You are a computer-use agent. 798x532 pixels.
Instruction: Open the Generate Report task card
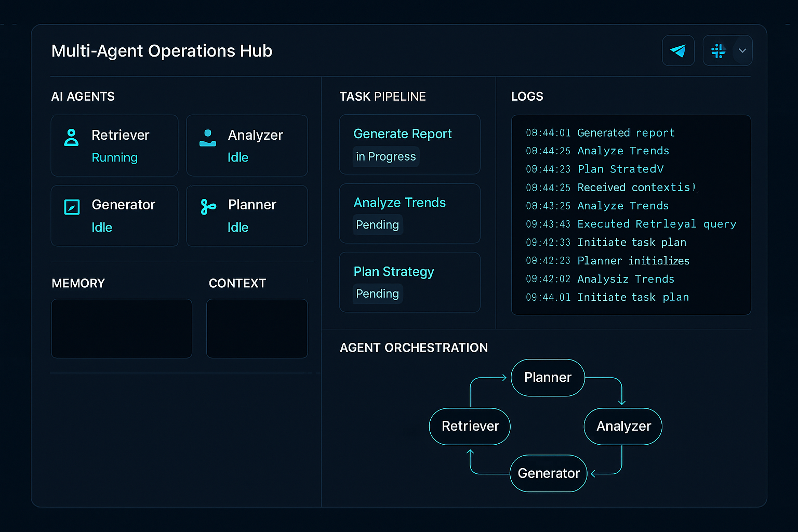point(409,144)
